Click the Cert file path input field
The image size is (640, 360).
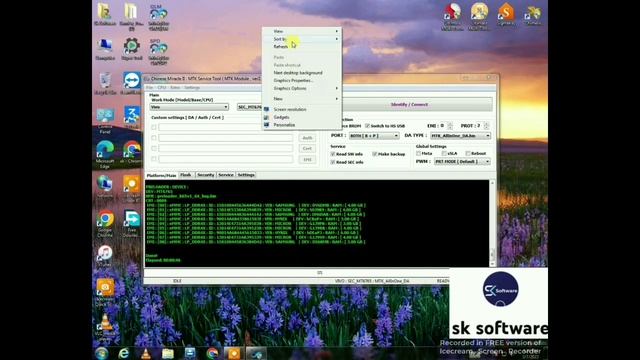tap(226, 149)
